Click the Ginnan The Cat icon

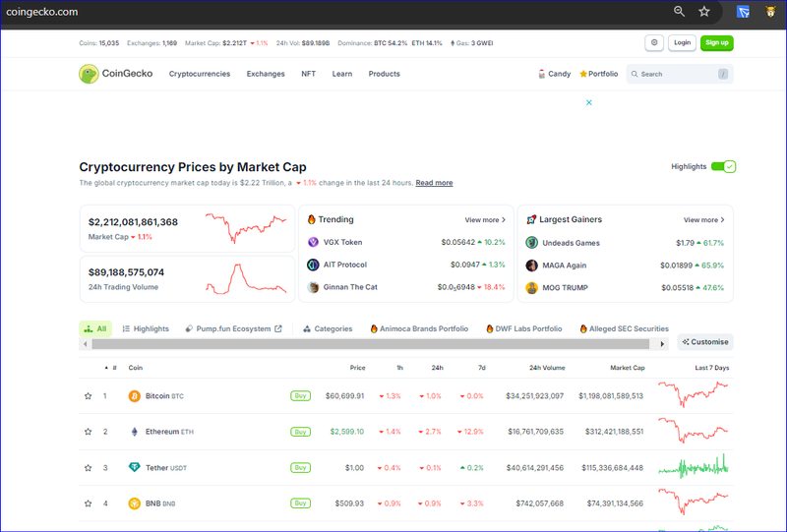coord(313,287)
